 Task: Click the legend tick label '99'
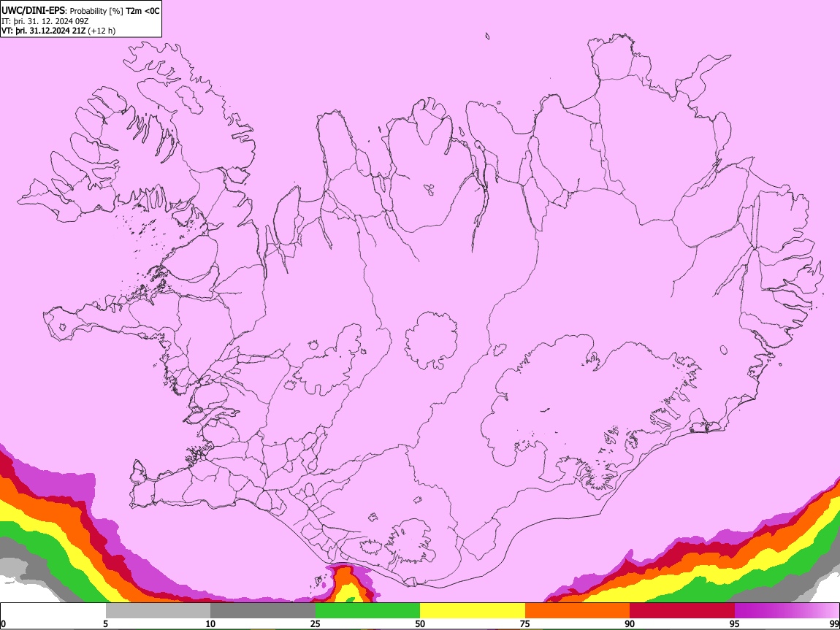833,623
